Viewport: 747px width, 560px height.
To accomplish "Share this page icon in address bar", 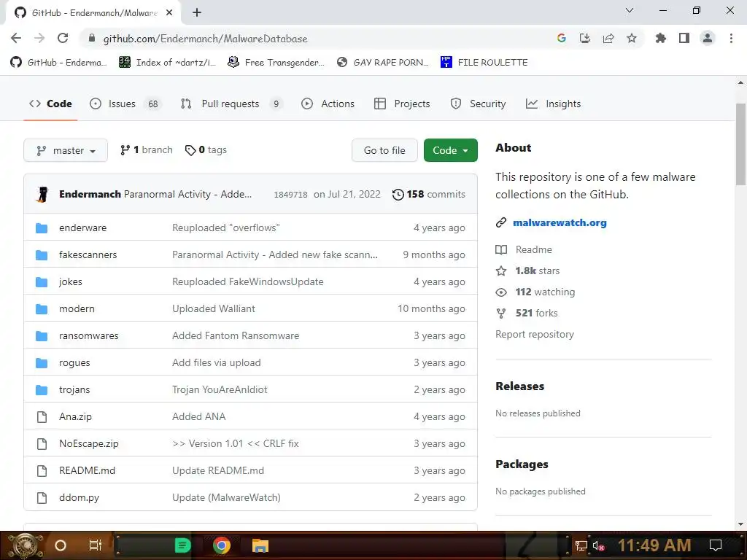I will 608,38.
